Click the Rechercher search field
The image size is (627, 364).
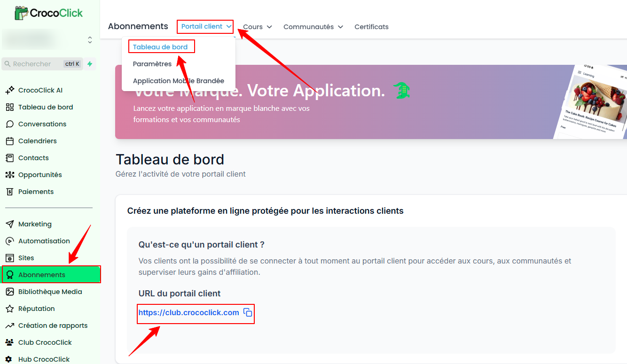click(33, 64)
